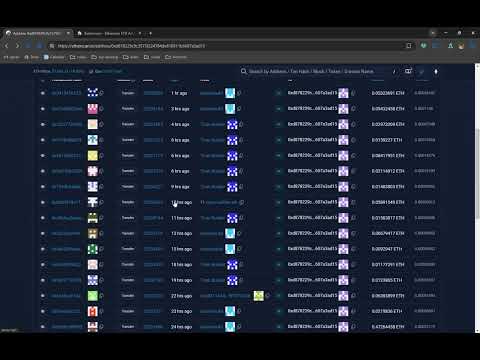The height and width of the screenshot is (360, 480).
Task: Open the green extension icon in browser toolbar
Action: coord(423,46)
